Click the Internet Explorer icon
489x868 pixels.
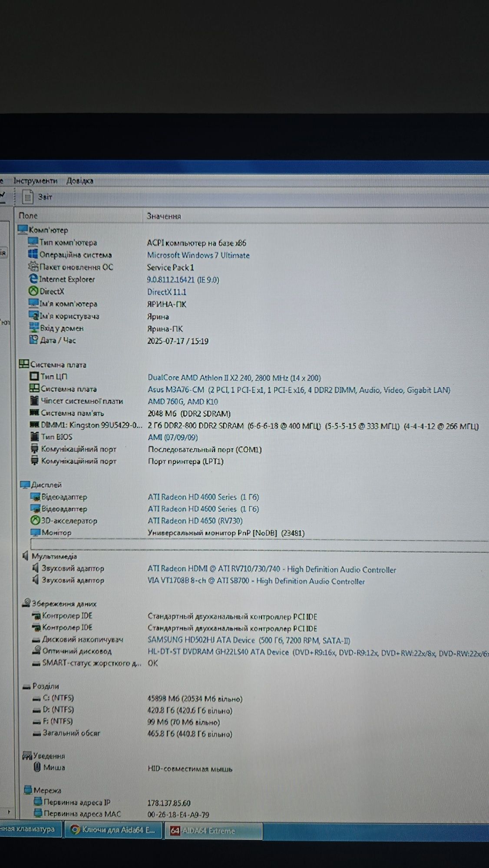33,279
